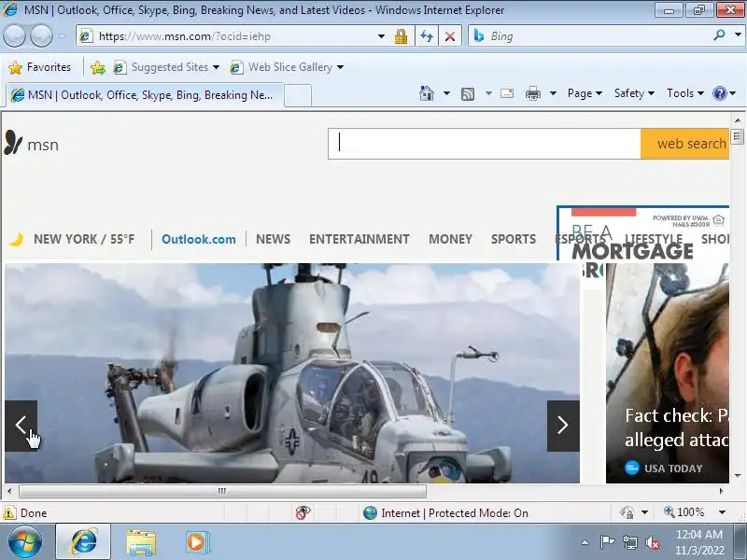This screenshot has width=747, height=560.
Task: Open the Web Slice Gallery link
Action: click(287, 67)
